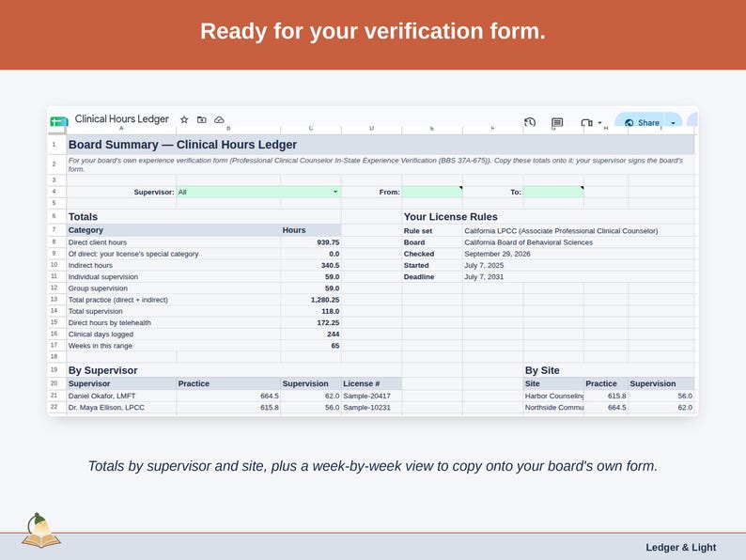746x560 pixels.
Task: Select the Northside supervision value 62.0
Action: click(x=661, y=407)
